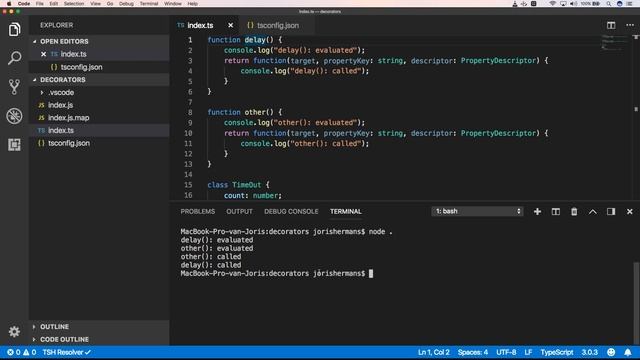Open the Explorer view in activity bar

click(x=14, y=29)
